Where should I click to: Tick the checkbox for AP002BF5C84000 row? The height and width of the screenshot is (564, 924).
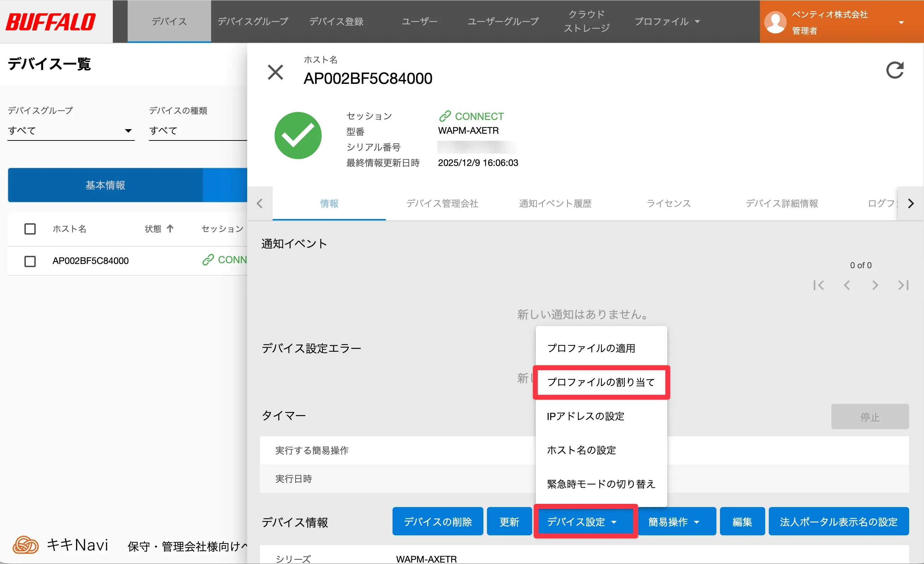tap(30, 261)
